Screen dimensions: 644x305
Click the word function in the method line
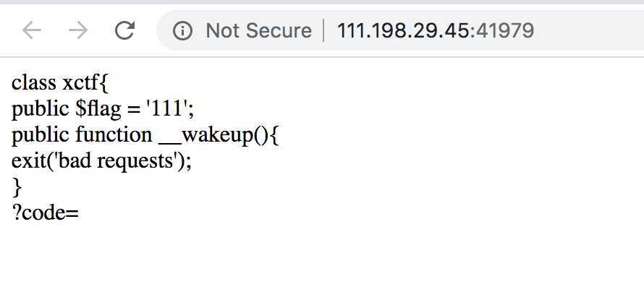(114, 135)
